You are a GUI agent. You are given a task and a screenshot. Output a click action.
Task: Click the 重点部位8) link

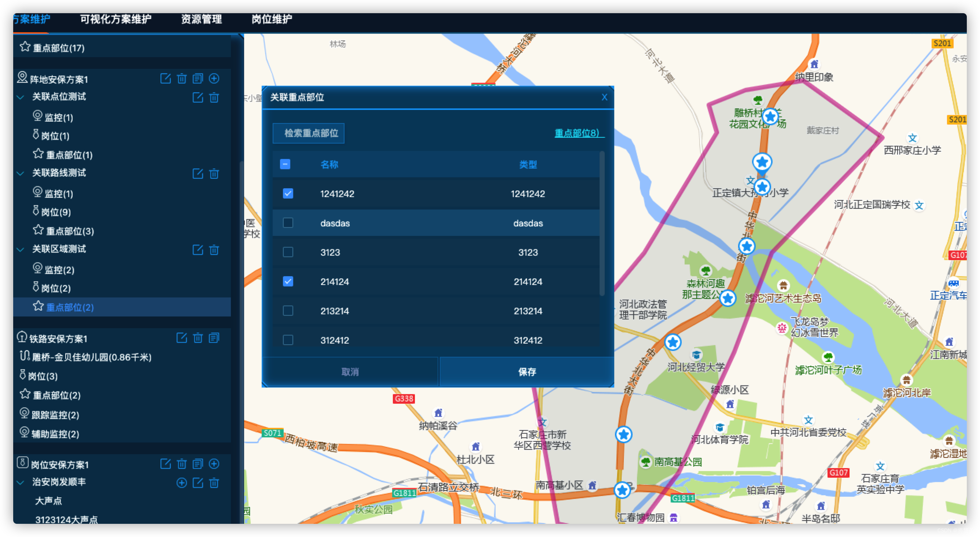pyautogui.click(x=577, y=133)
